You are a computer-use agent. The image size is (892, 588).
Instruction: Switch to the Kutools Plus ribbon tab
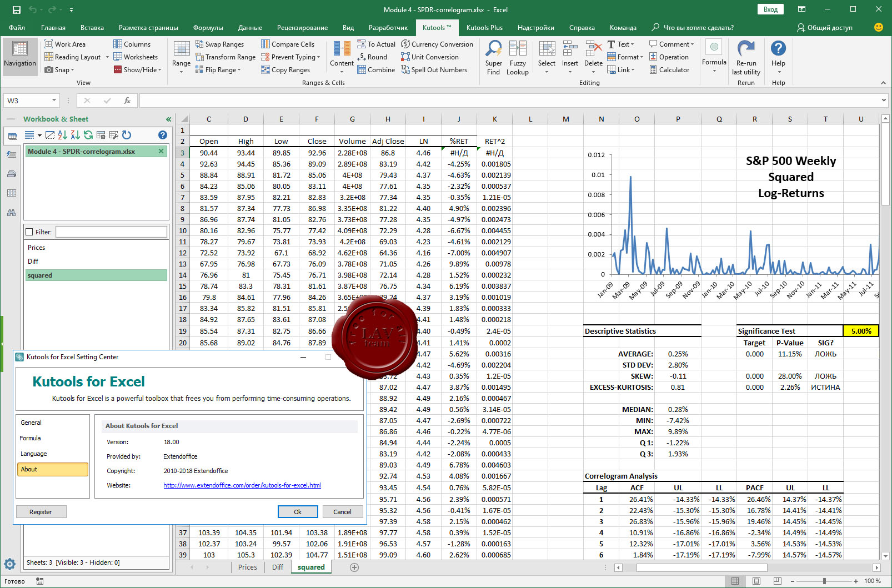pos(484,28)
